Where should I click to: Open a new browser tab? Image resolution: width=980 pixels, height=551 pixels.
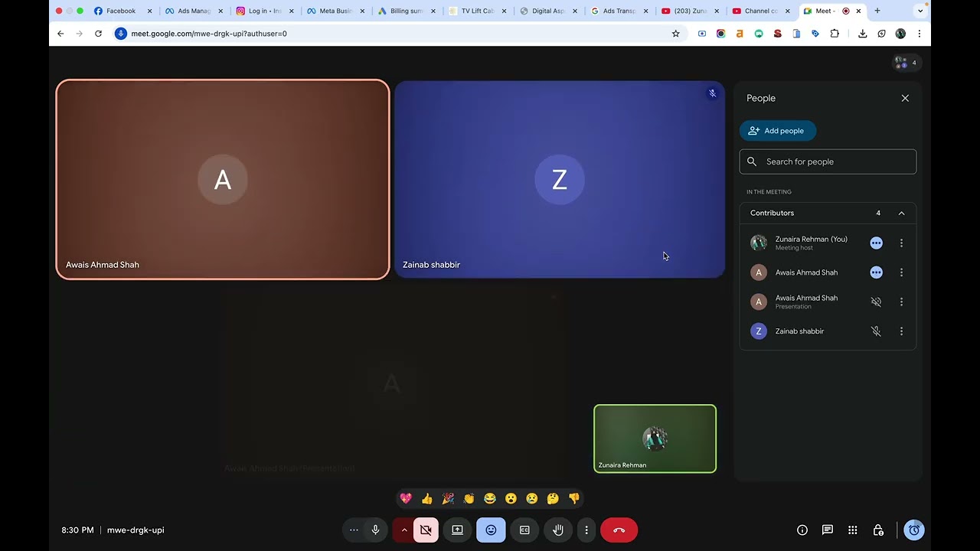coord(877,11)
